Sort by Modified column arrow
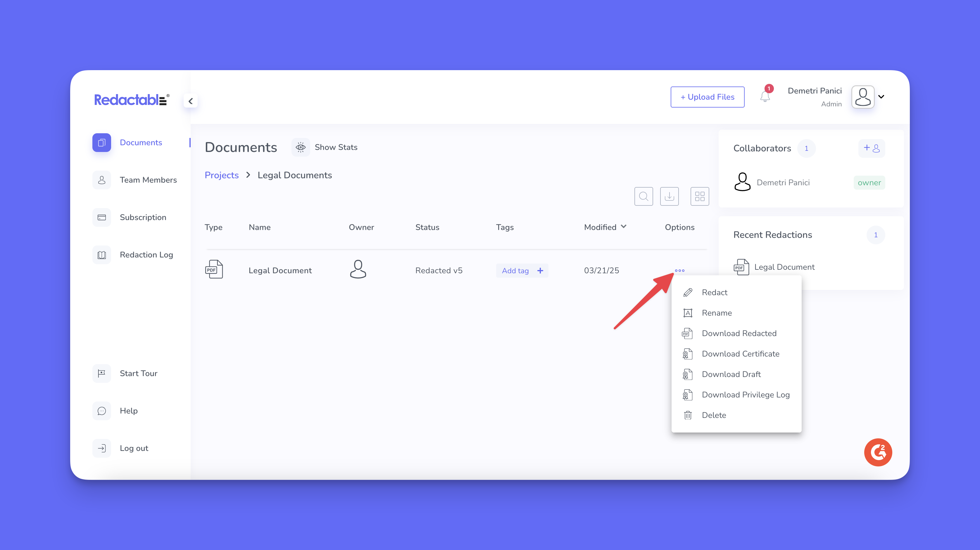 click(624, 226)
